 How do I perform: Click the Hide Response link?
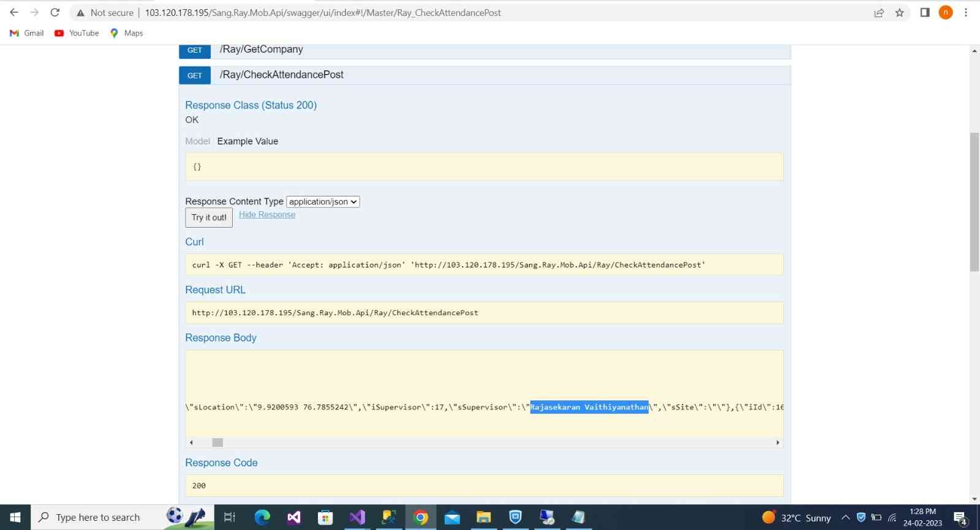click(x=267, y=215)
